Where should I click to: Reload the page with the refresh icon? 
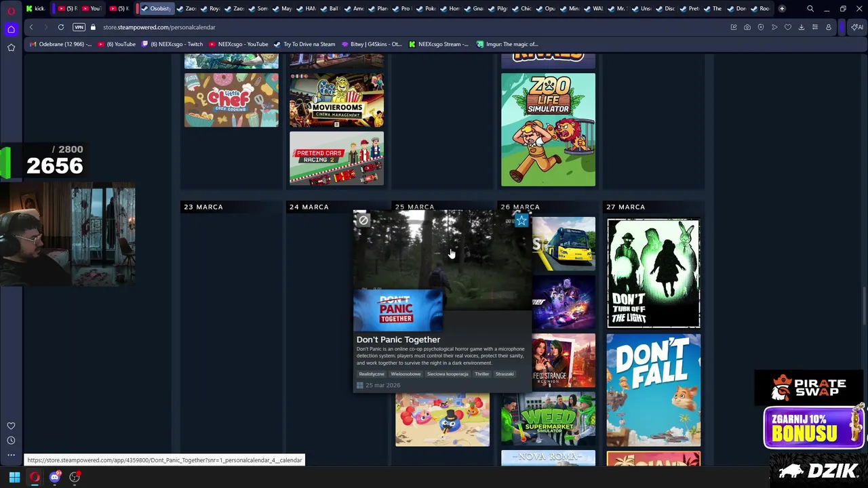click(x=61, y=27)
